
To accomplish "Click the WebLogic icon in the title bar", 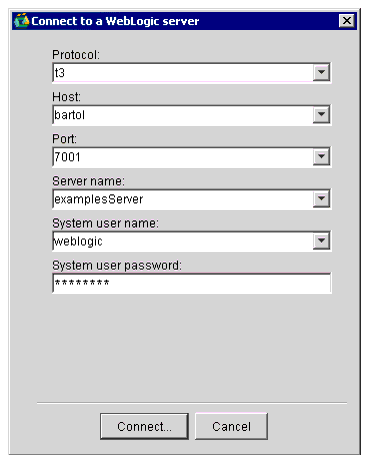I will click(22, 21).
